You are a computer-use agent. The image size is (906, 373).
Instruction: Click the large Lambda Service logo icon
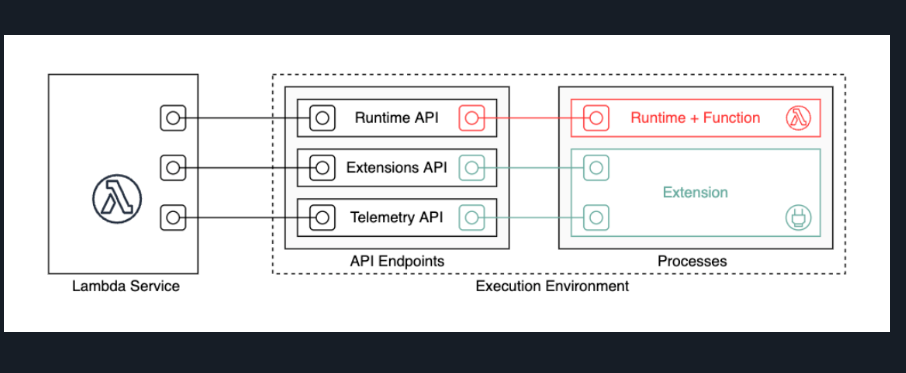[117, 199]
